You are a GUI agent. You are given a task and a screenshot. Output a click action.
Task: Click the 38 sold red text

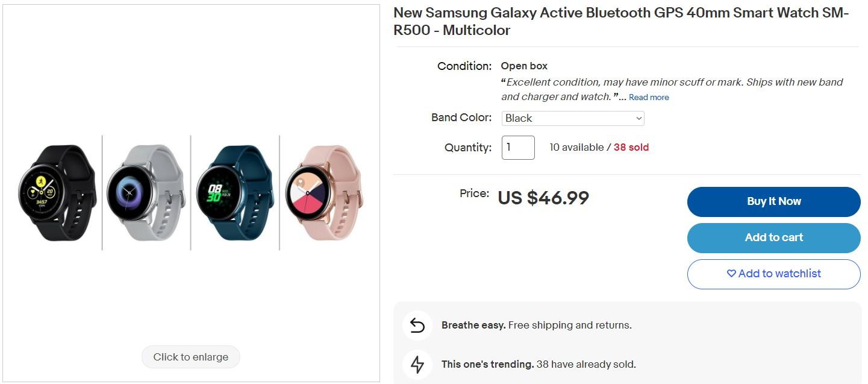(631, 148)
